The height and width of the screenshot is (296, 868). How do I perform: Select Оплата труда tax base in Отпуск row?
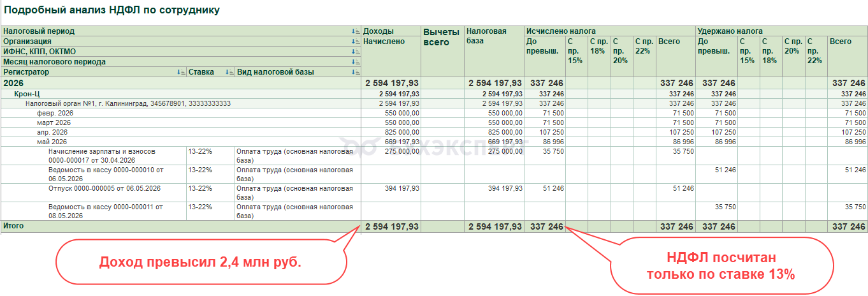coord(294,193)
